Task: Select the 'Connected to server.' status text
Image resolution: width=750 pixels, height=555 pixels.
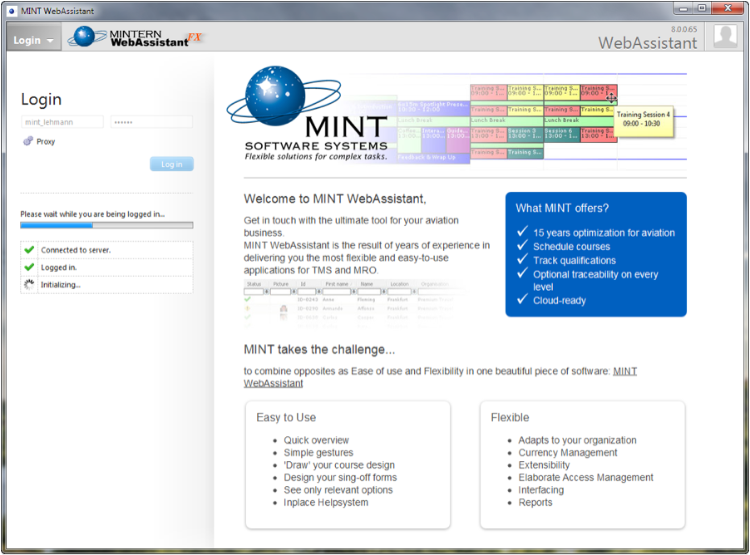Action: tap(76, 250)
